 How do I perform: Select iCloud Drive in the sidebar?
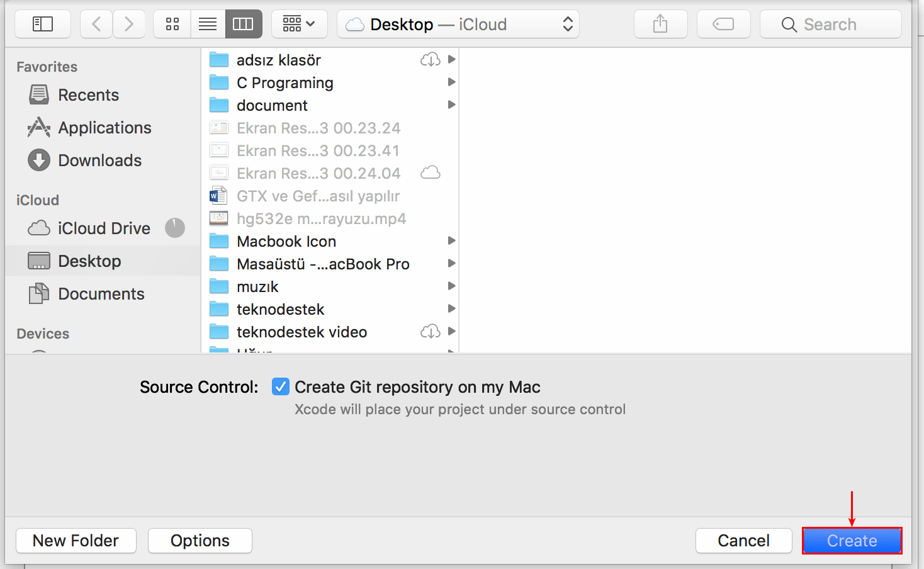pos(104,228)
